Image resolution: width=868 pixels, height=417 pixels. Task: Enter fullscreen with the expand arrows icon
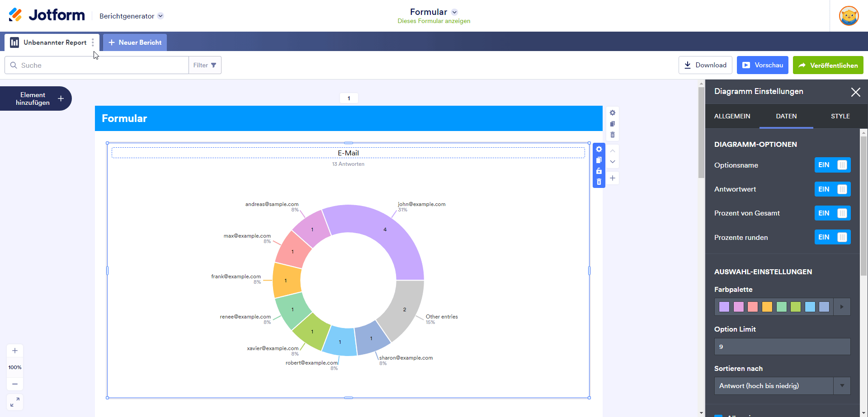(x=15, y=402)
